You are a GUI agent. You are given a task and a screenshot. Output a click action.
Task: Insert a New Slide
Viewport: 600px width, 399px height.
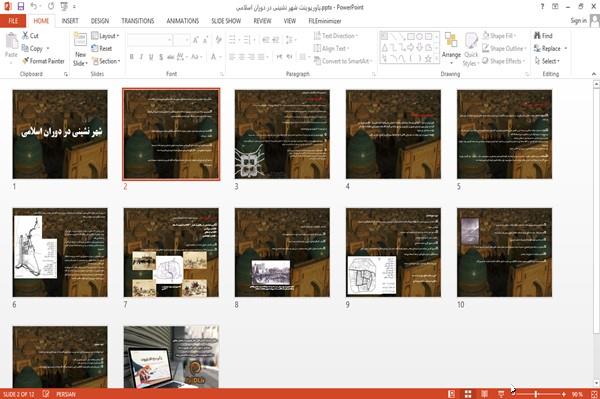point(80,49)
